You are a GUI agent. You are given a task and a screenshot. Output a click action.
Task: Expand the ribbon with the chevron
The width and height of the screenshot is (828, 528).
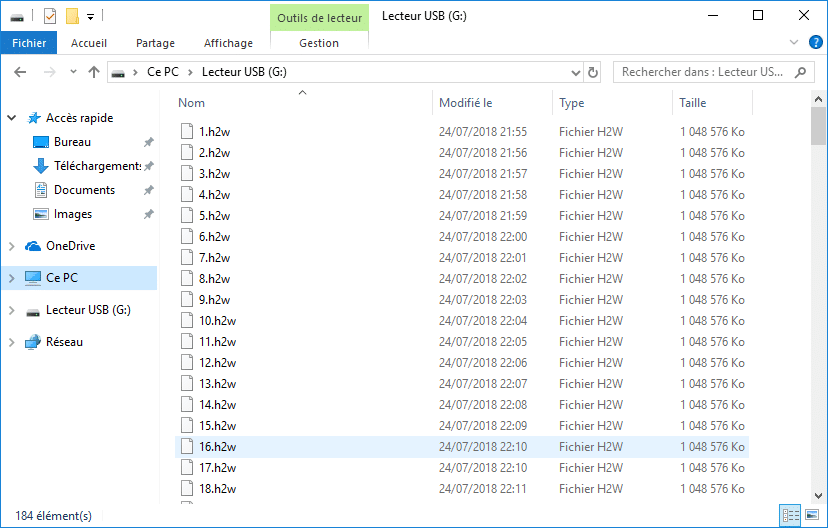click(x=794, y=42)
